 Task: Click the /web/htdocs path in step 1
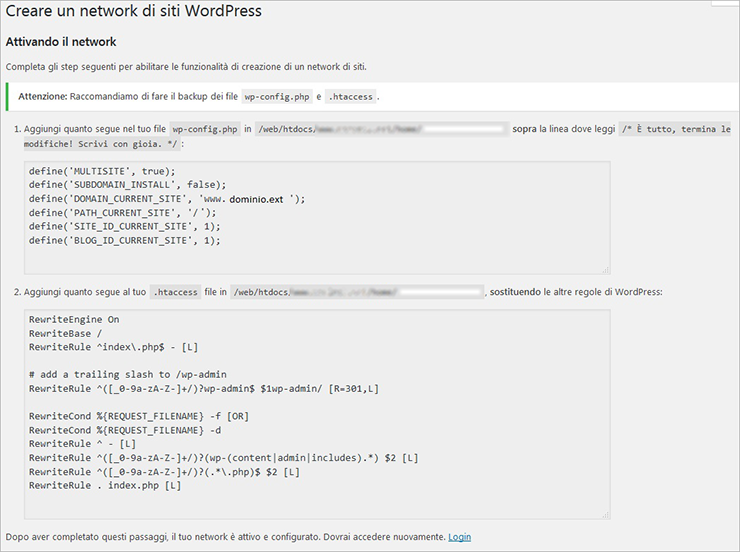click(x=382, y=129)
